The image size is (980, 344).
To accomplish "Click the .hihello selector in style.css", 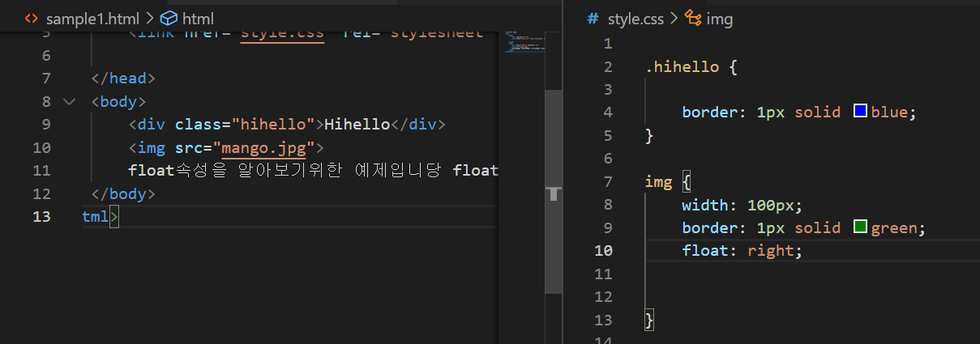I will (x=682, y=66).
